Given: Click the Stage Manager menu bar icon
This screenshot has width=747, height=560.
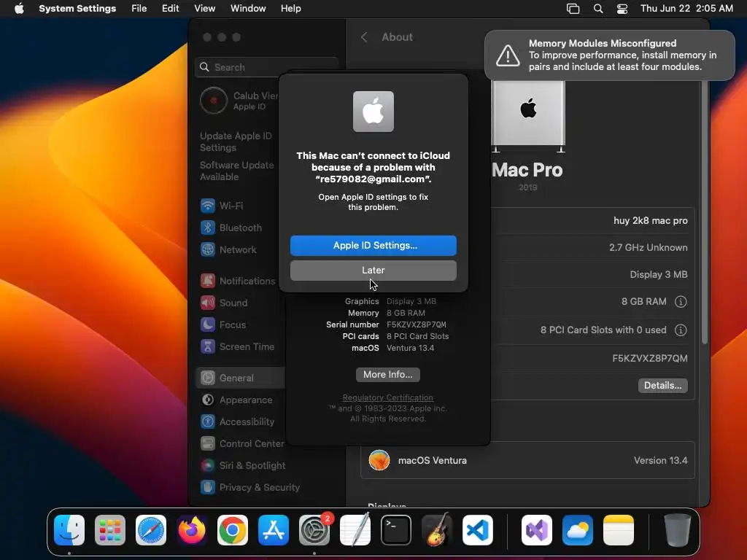Looking at the screenshot, I should click(x=573, y=9).
